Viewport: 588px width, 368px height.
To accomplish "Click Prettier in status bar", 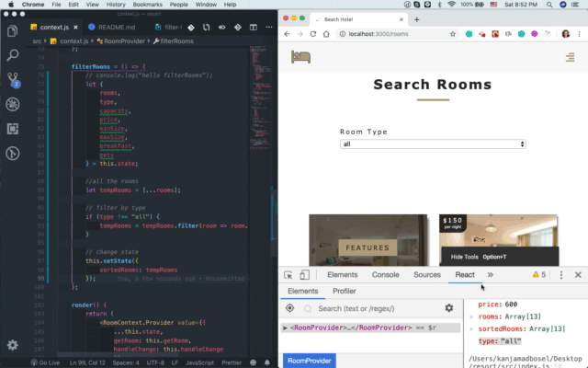I will [232, 362].
